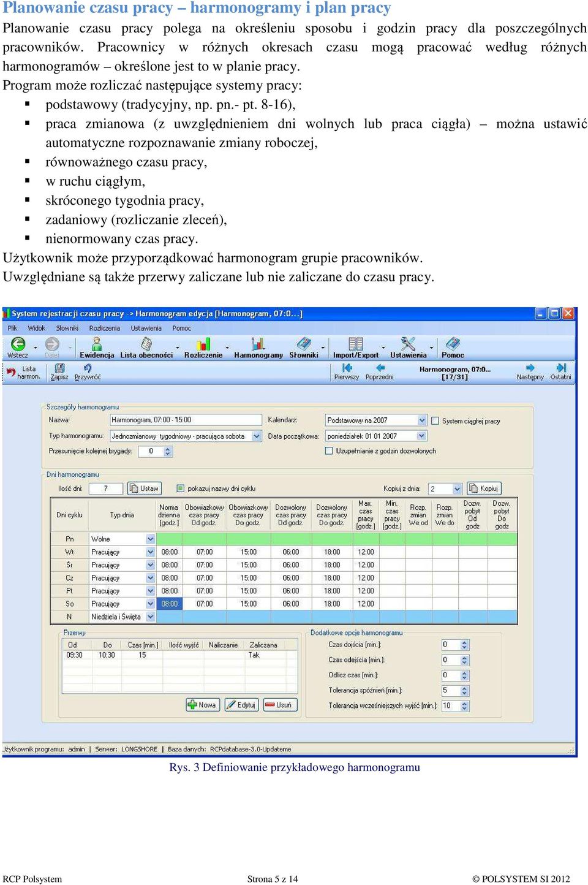Image resolution: width=588 pixels, height=885 pixels.
Task: Click 18:00 cell in Wt row
Action: click(332, 552)
